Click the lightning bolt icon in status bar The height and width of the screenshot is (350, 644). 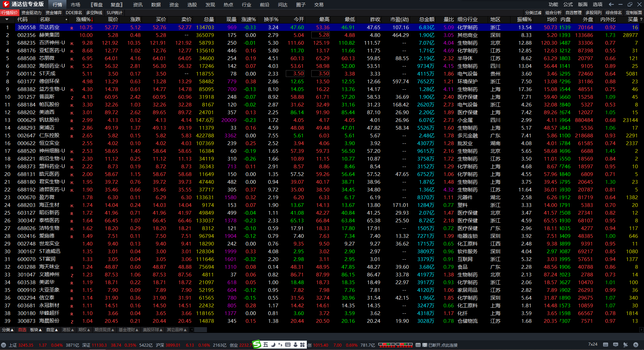click(x=636, y=345)
